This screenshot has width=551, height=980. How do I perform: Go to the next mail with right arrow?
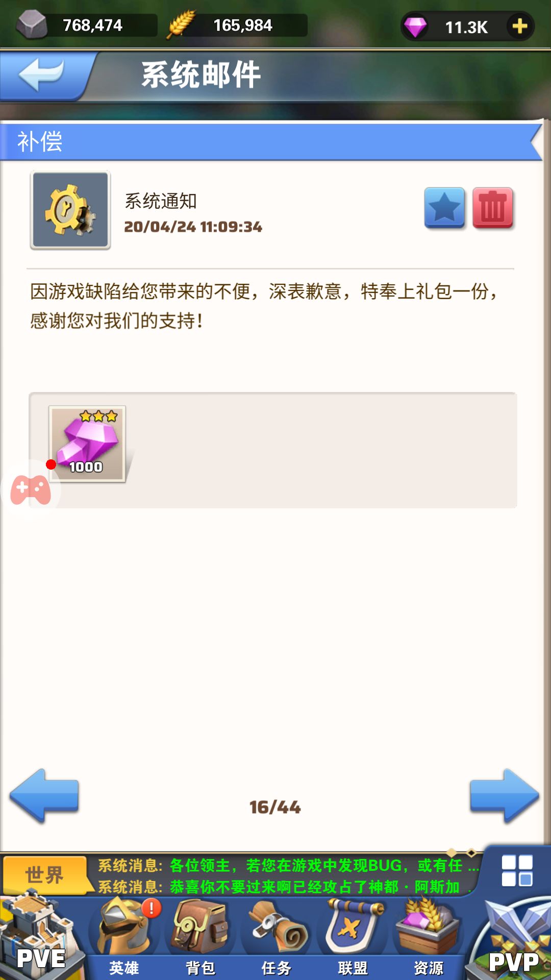505,796
